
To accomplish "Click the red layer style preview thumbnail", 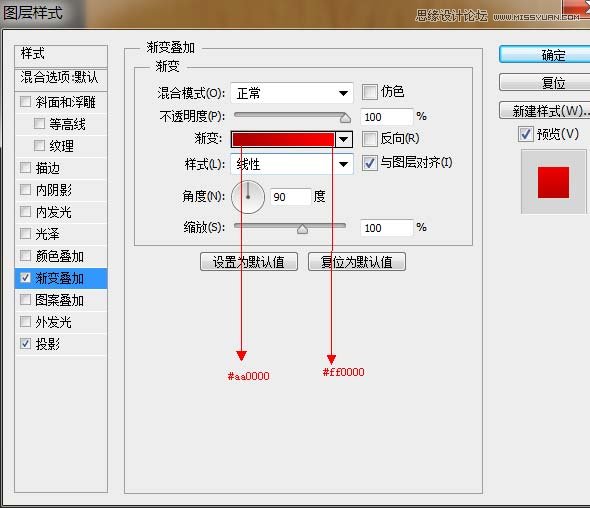I will click(x=553, y=183).
